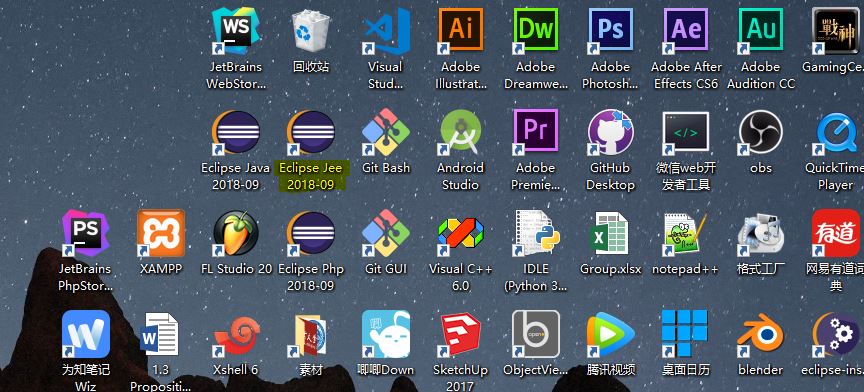Launch FL Studio 20 shortcut

(236, 233)
